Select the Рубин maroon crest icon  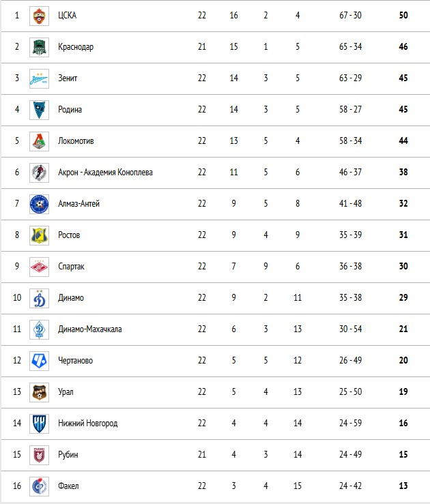pyautogui.click(x=39, y=455)
